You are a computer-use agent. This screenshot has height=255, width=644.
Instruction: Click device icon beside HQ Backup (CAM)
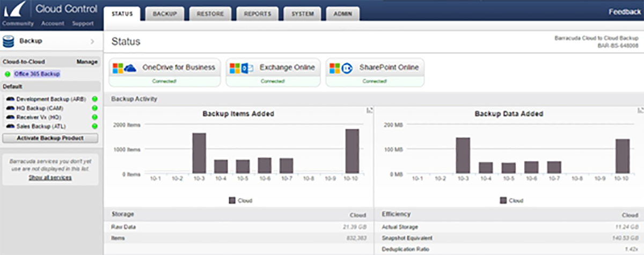click(10, 108)
